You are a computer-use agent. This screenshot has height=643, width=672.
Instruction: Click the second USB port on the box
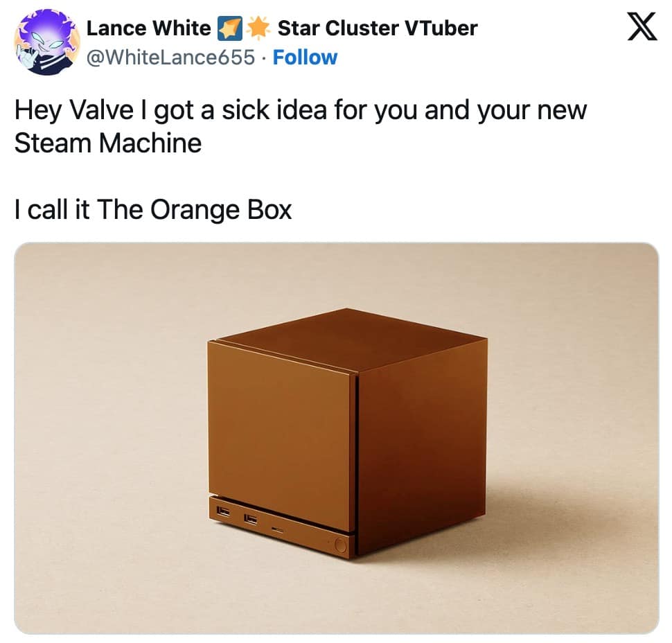251,519
